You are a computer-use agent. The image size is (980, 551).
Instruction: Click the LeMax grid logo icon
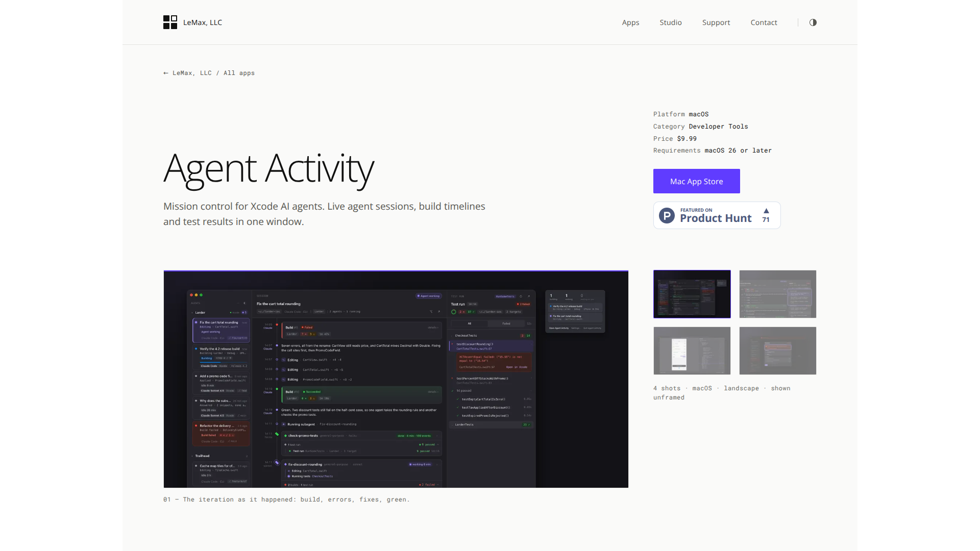pos(170,22)
